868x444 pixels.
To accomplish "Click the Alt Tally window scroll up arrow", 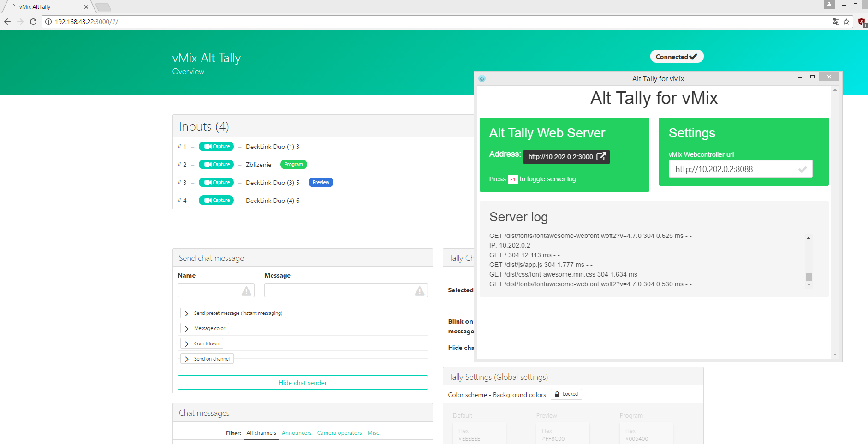I will point(835,90).
